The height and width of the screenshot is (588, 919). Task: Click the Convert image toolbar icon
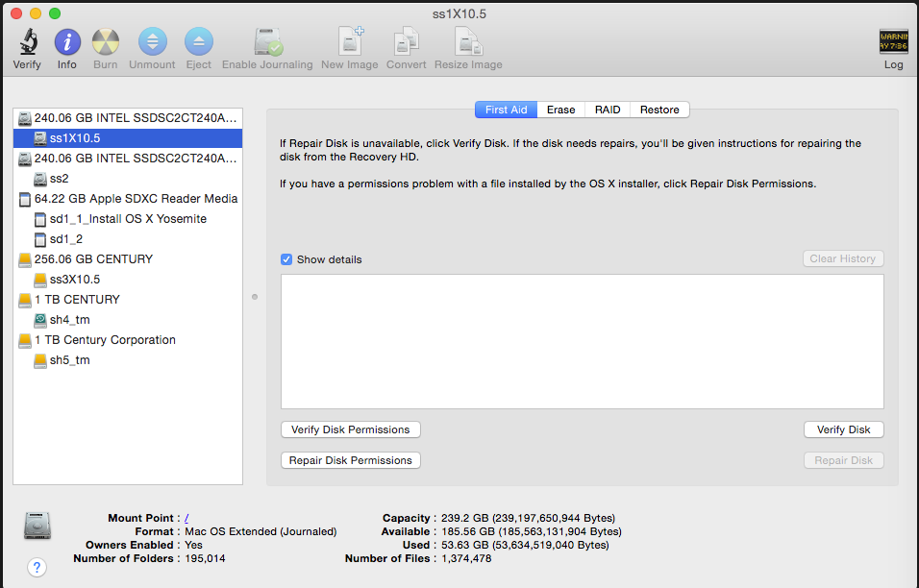[407, 43]
